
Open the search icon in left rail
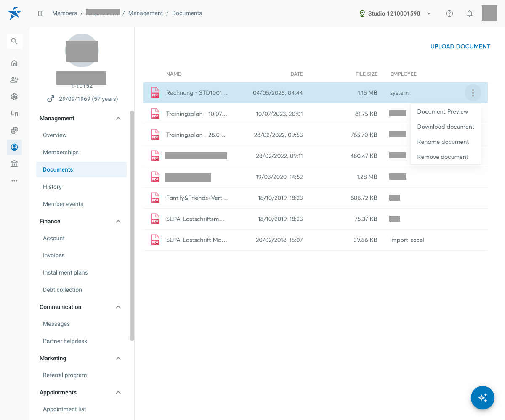[x=14, y=41]
